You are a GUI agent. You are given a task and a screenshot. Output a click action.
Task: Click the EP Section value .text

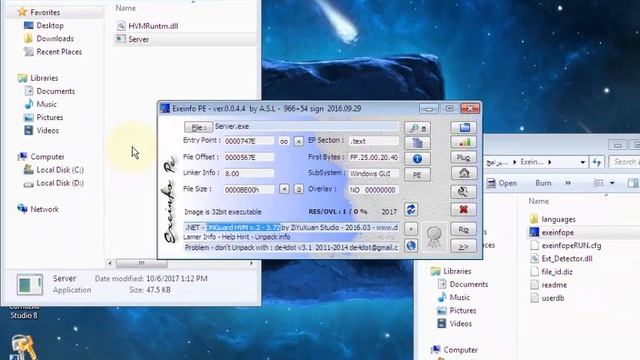(373, 141)
